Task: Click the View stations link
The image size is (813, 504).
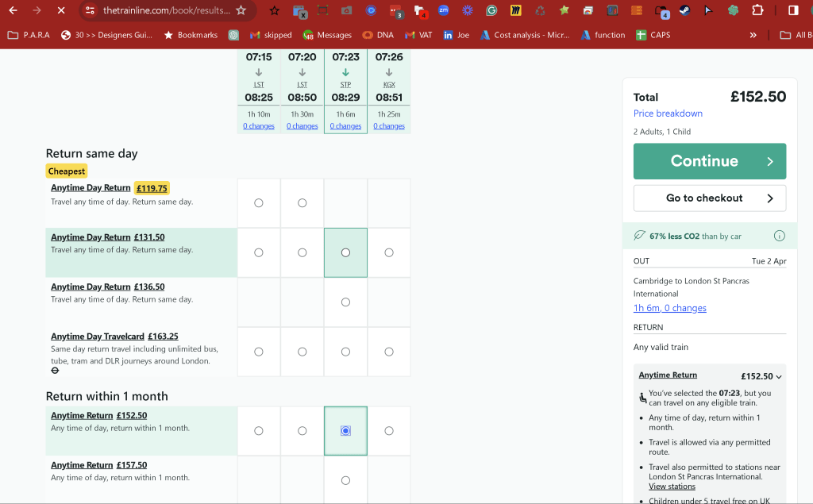Action: point(672,487)
